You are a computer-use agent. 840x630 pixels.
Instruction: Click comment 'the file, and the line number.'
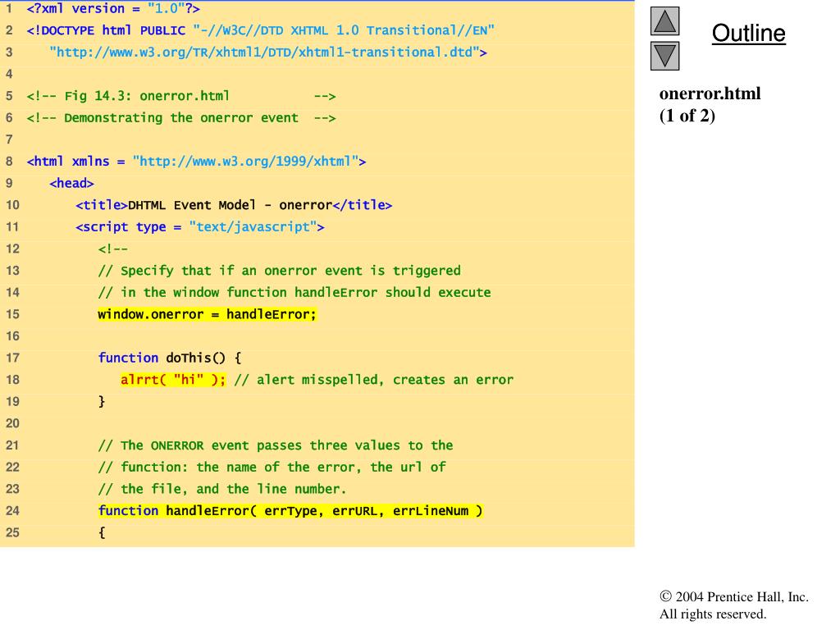pyautogui.click(x=222, y=489)
